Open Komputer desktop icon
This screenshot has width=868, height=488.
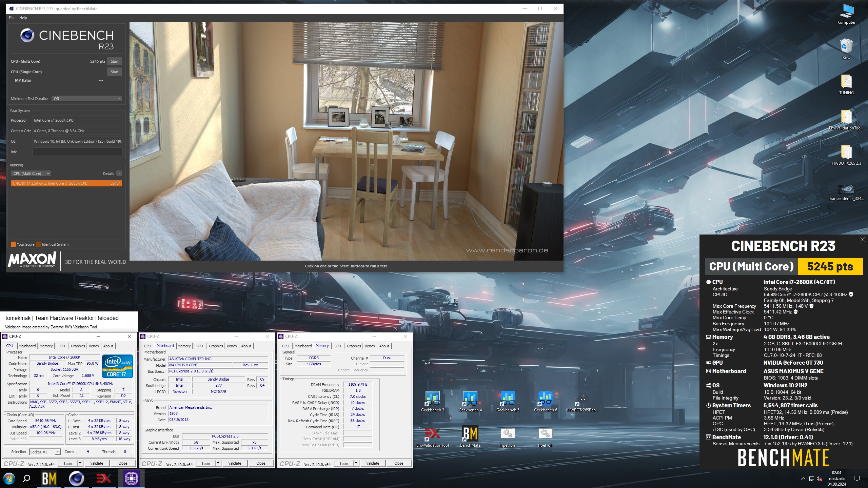click(846, 14)
